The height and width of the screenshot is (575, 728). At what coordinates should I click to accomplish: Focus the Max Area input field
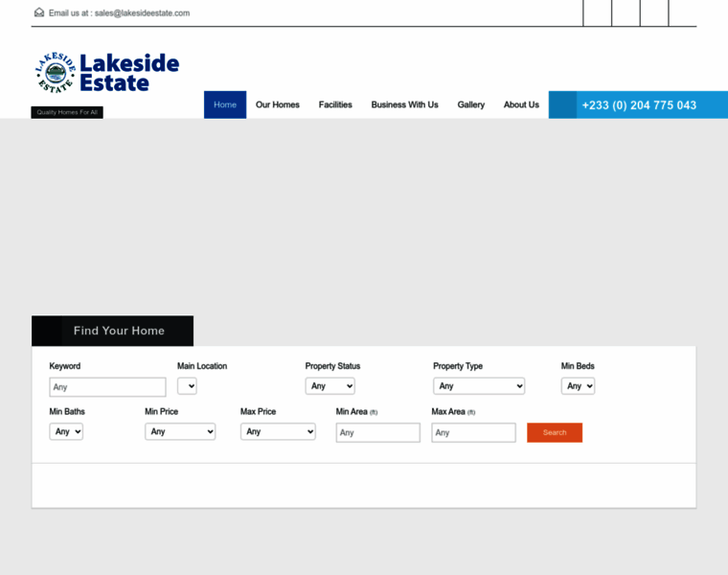click(x=473, y=432)
